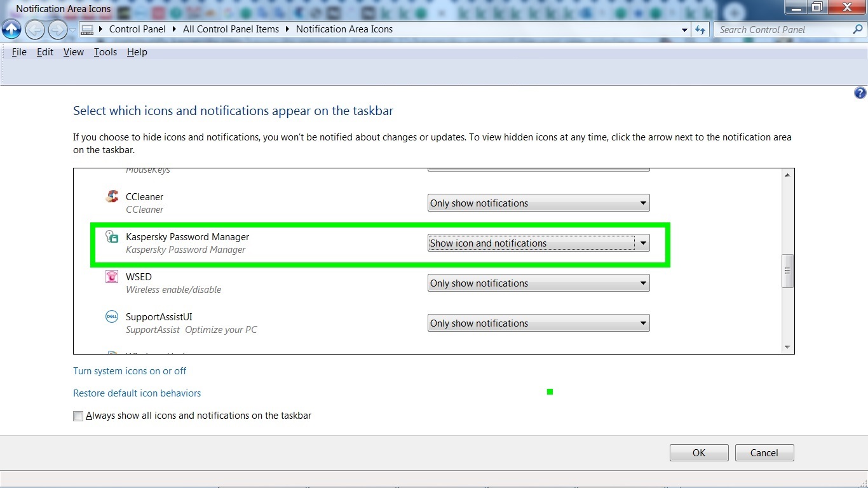Viewport: 868px width, 488px height.
Task: Expand the arrow after Control Panel breadcrumb
Action: (175, 29)
